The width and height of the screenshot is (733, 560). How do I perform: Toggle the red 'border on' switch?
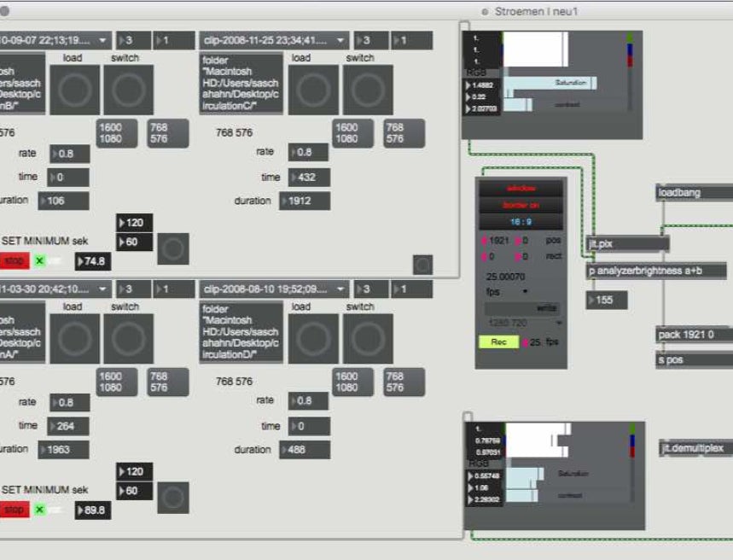coord(521,205)
